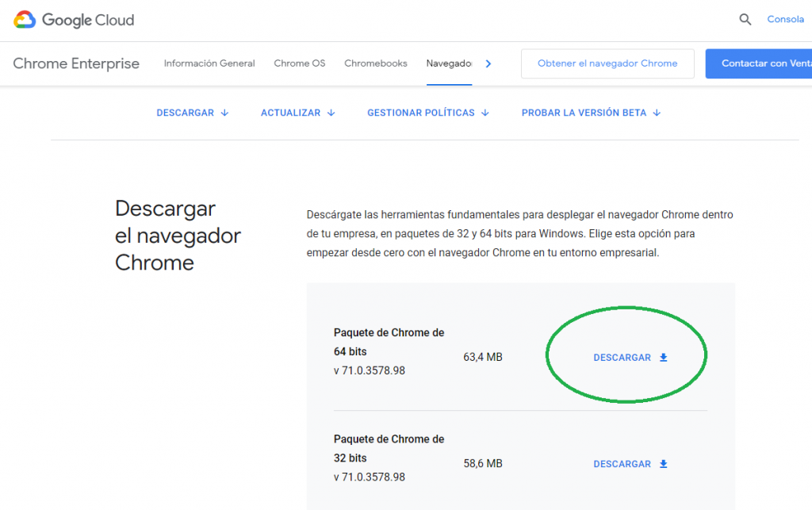Click down arrow beside ACTUALIZAR
This screenshot has height=510, width=812.
[331, 113]
